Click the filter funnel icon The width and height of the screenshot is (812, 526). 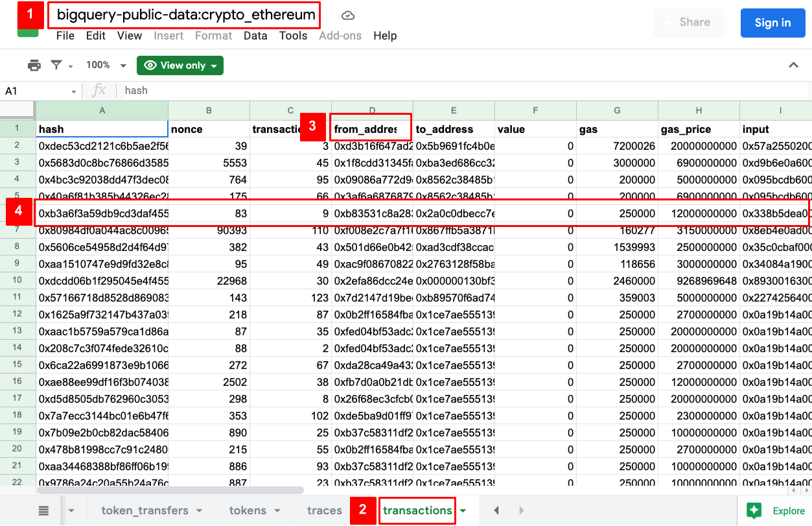pos(56,65)
